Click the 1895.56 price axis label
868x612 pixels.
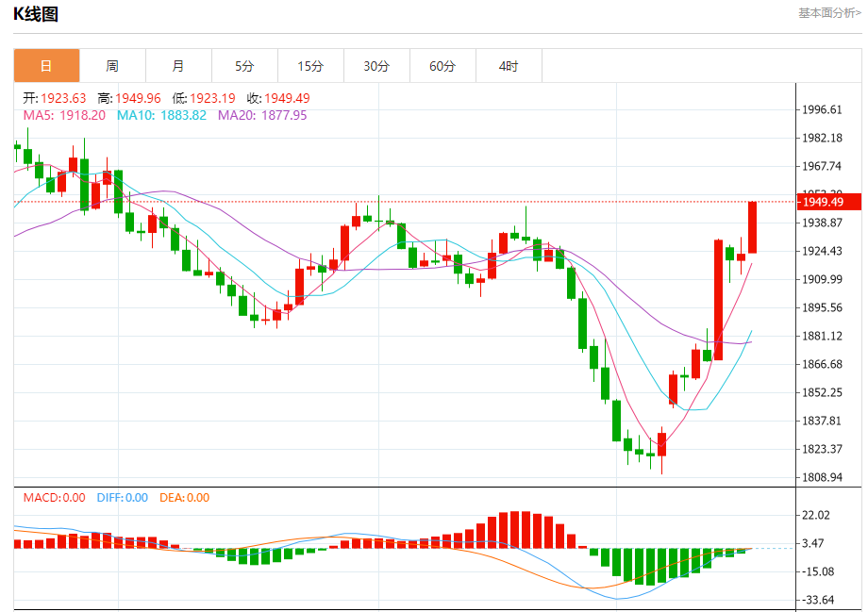pyautogui.click(x=822, y=307)
